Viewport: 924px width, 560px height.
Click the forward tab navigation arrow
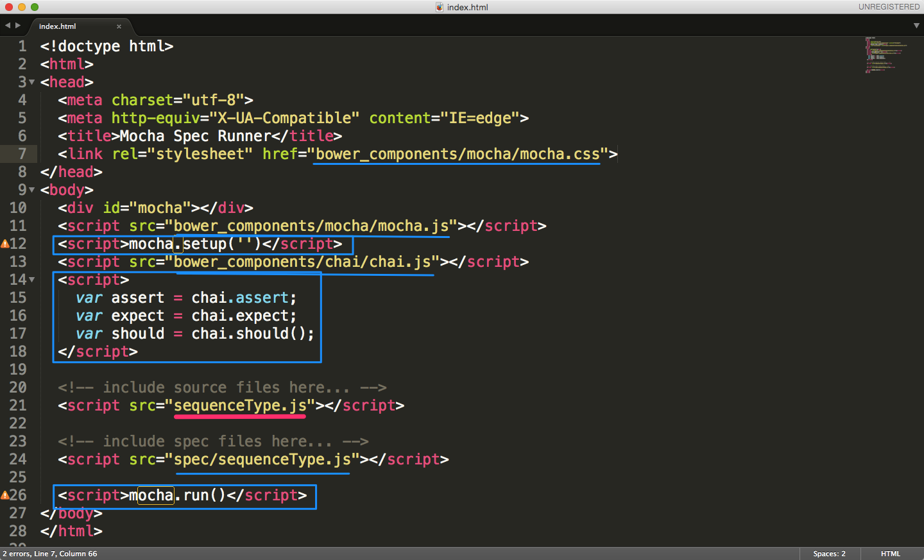point(18,26)
